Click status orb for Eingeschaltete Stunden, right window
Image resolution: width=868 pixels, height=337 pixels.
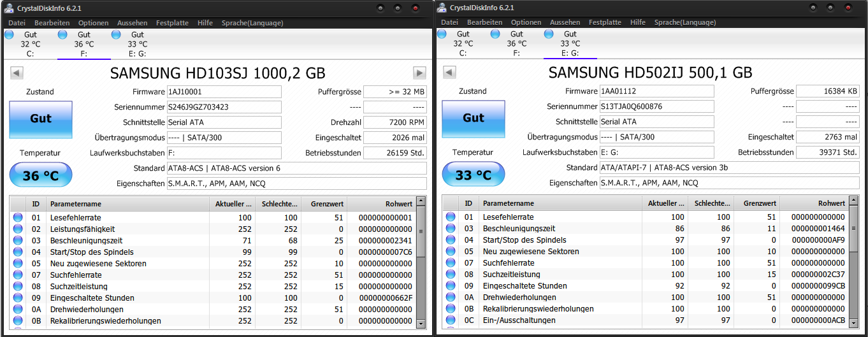pos(451,285)
